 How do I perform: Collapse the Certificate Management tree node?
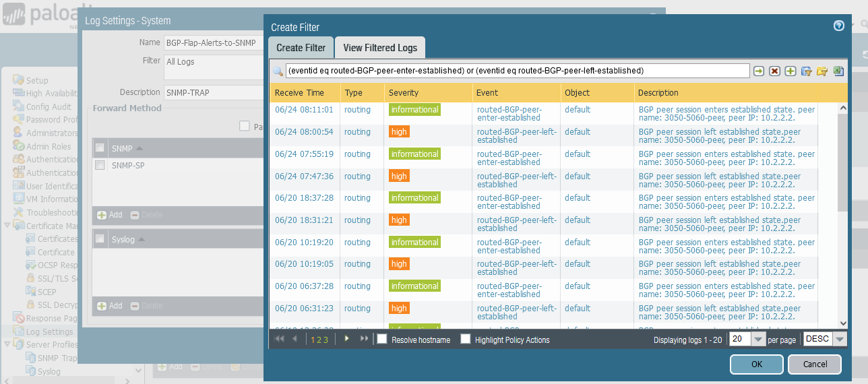point(7,226)
